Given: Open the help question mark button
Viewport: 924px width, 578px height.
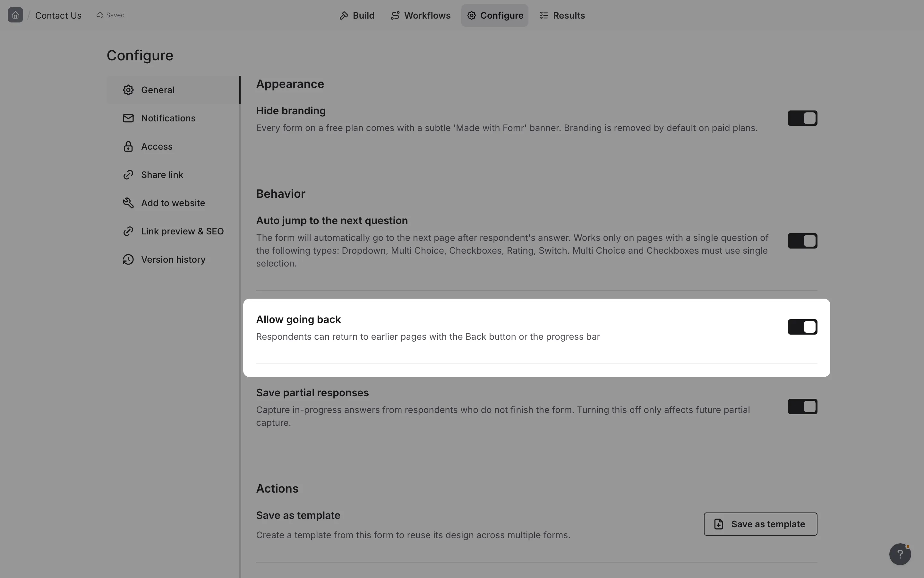Looking at the screenshot, I should [x=900, y=554].
